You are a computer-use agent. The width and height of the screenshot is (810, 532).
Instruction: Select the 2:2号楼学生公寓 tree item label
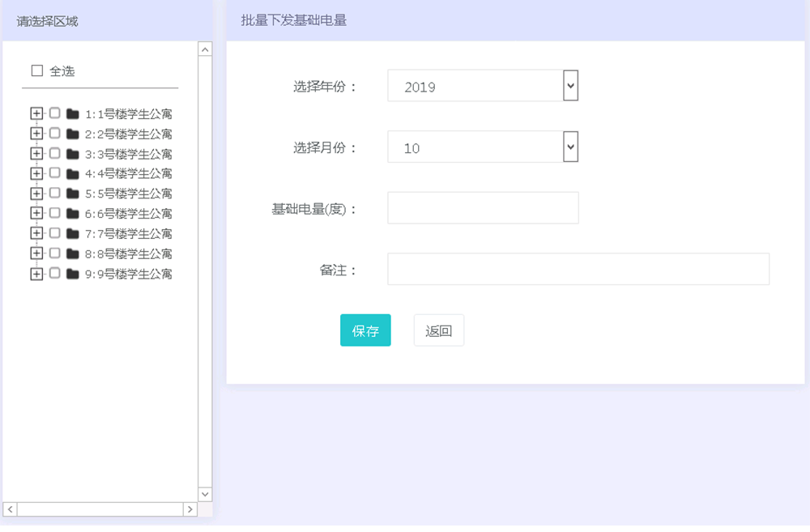tap(128, 134)
